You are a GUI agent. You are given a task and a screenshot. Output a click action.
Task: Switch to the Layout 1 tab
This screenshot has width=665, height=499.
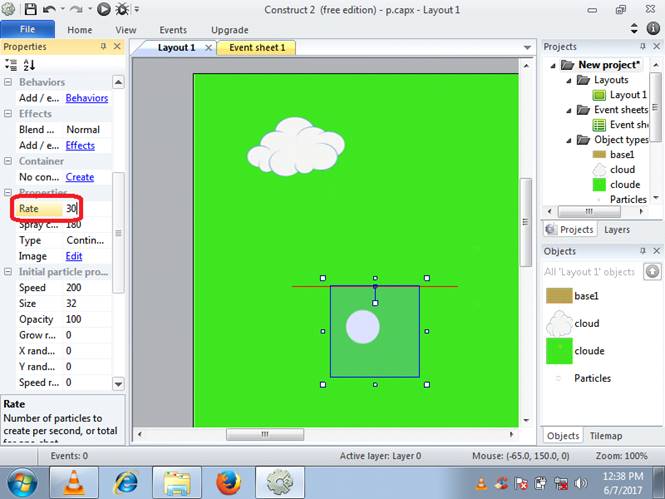[x=176, y=47]
